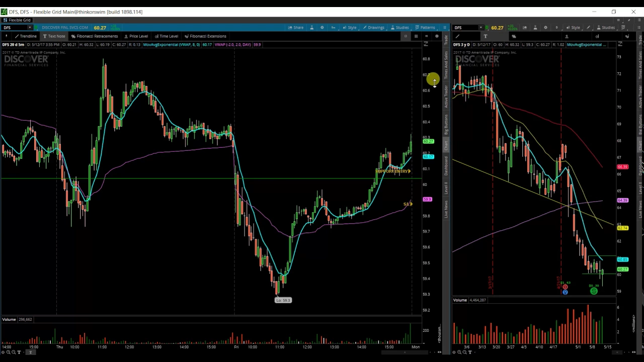This screenshot has height=362, width=644.
Task: Choose the Fibonacci Extensions tool
Action: click(205, 36)
